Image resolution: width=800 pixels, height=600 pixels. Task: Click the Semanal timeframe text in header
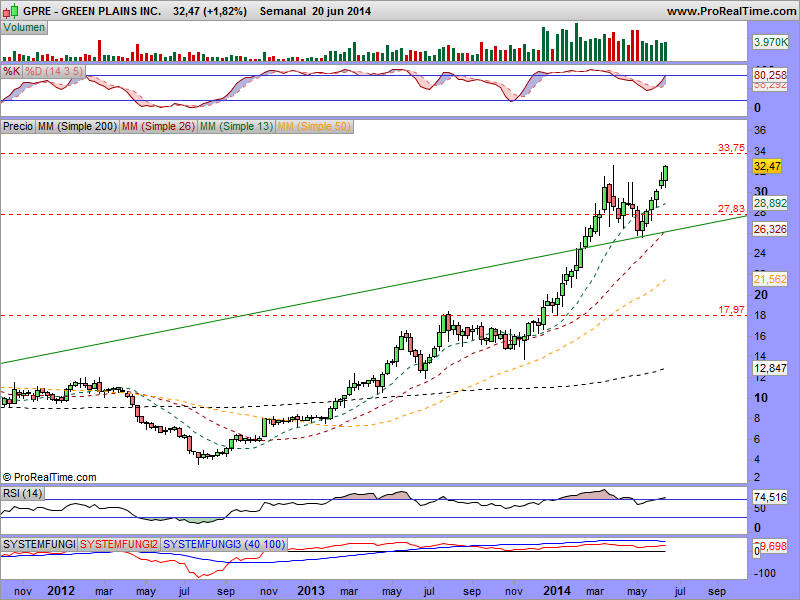click(283, 11)
